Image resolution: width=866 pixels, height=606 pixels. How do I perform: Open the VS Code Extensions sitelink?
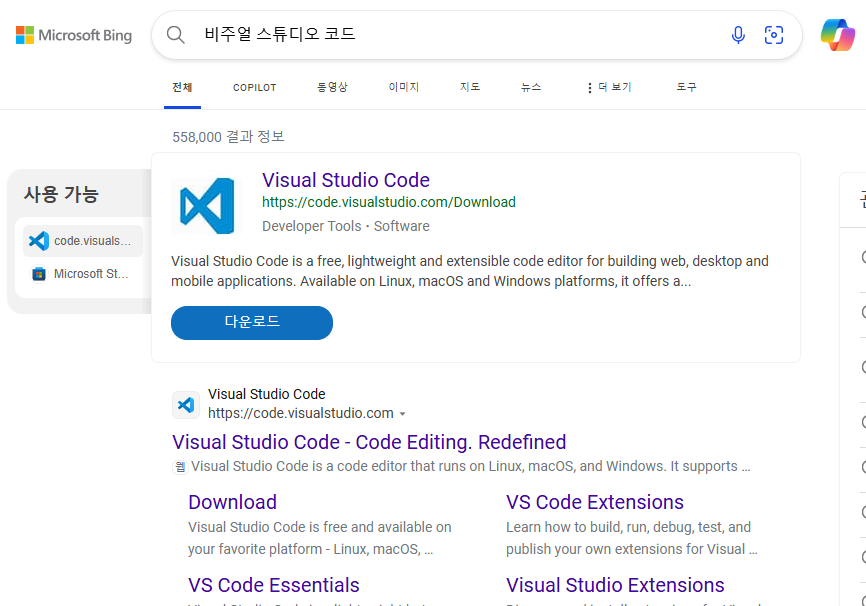point(595,502)
